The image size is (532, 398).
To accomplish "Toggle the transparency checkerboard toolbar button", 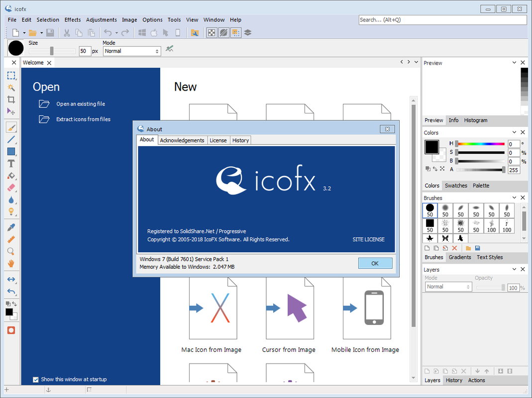I will (x=212, y=32).
